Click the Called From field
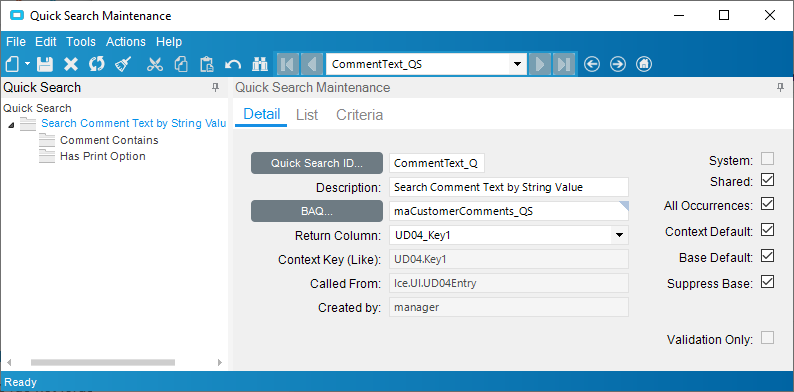The image size is (794, 392). [509, 283]
